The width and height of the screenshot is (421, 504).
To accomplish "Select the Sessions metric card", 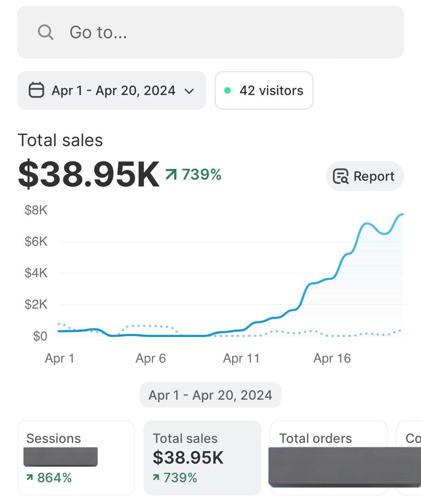I will coord(76,458).
